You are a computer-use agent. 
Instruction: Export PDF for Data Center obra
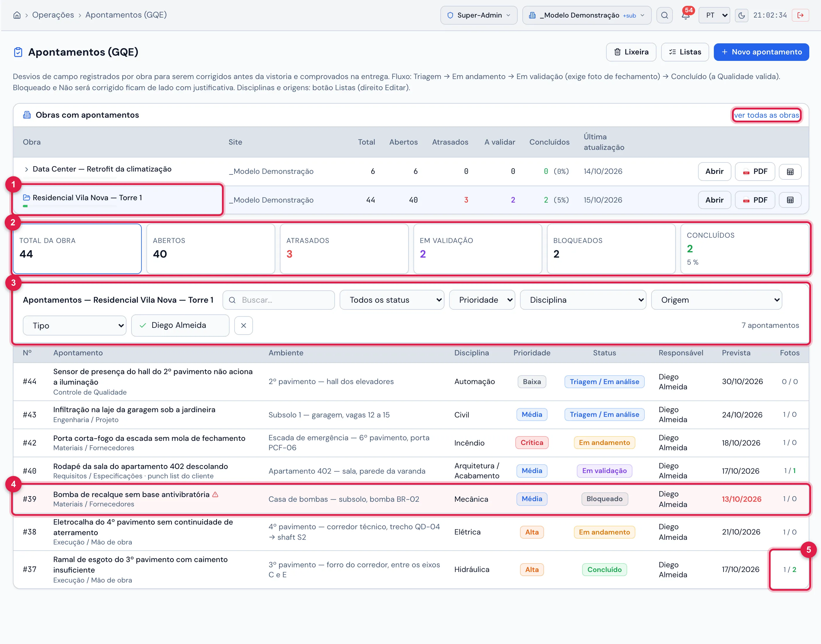755,172
